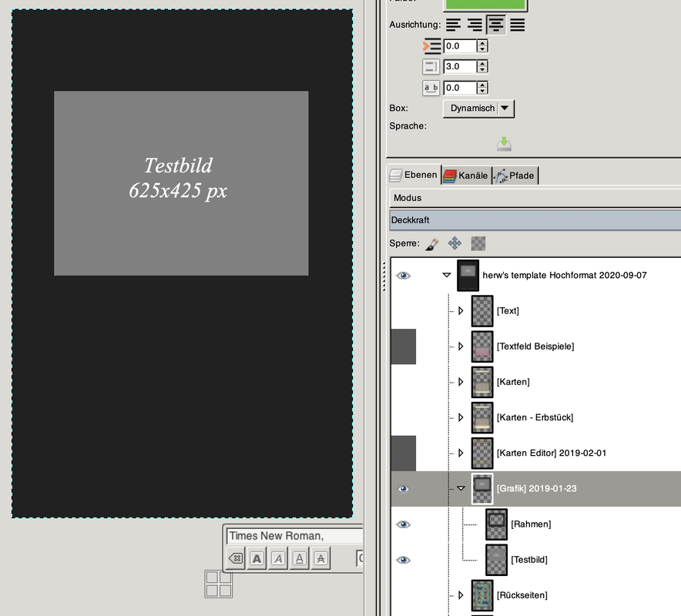Increase the line spacing value with the stepper
Screen dimensions: 681x616
[482, 64]
